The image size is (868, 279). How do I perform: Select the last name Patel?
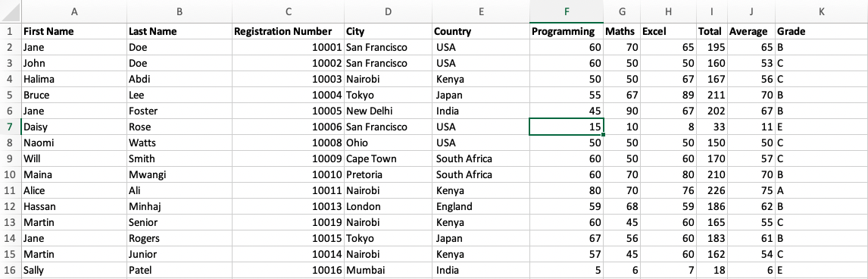coord(180,271)
